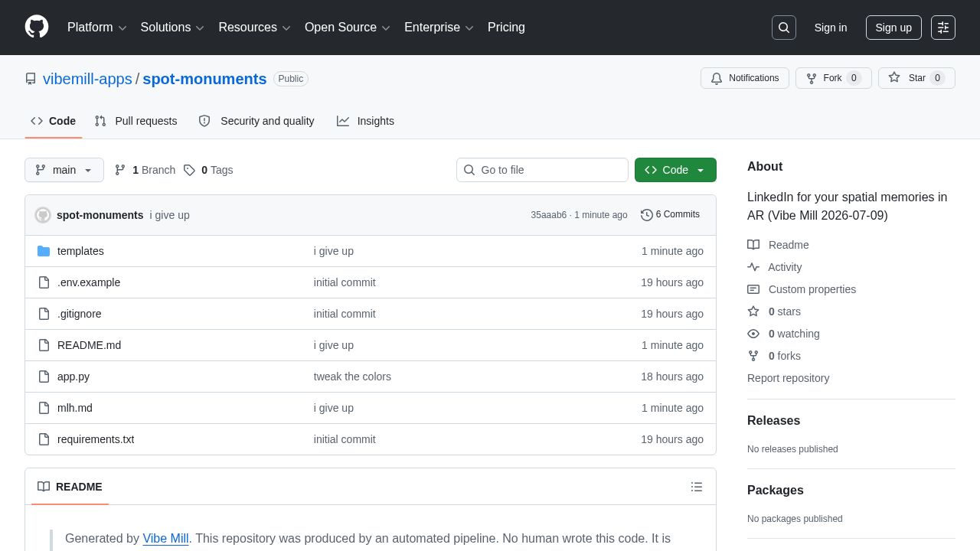Screen dimensions: 980x551
Task: Click the README outline list icon
Action: (x=697, y=487)
